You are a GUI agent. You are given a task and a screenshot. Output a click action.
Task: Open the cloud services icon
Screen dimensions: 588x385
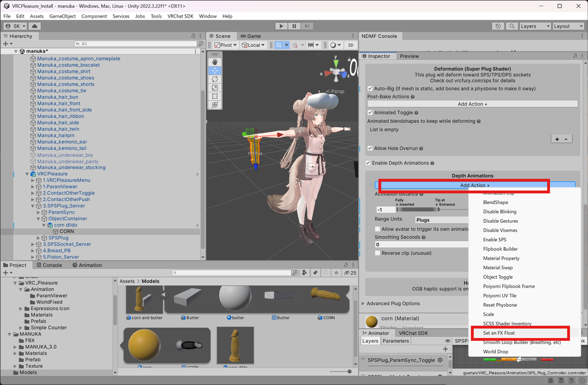pyautogui.click(x=35, y=26)
